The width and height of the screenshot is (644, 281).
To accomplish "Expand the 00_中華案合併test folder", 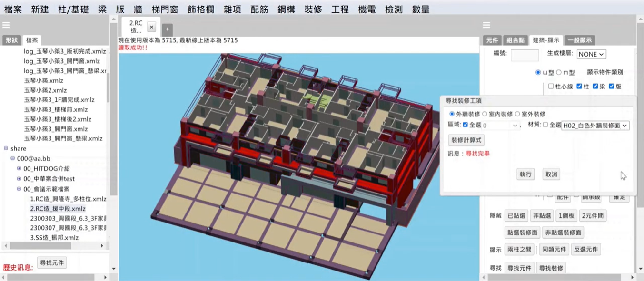I will pyautogui.click(x=19, y=179).
